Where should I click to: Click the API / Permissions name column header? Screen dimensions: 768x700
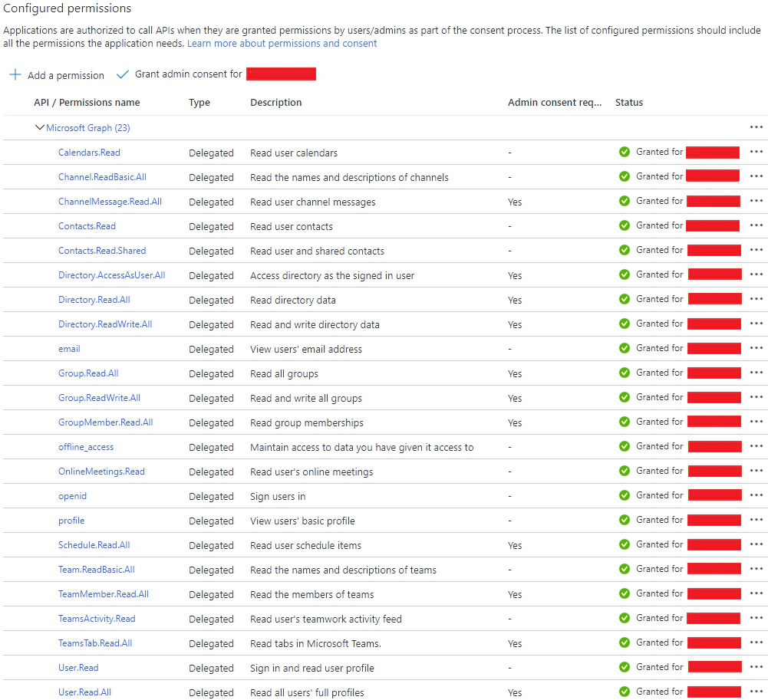(87, 102)
